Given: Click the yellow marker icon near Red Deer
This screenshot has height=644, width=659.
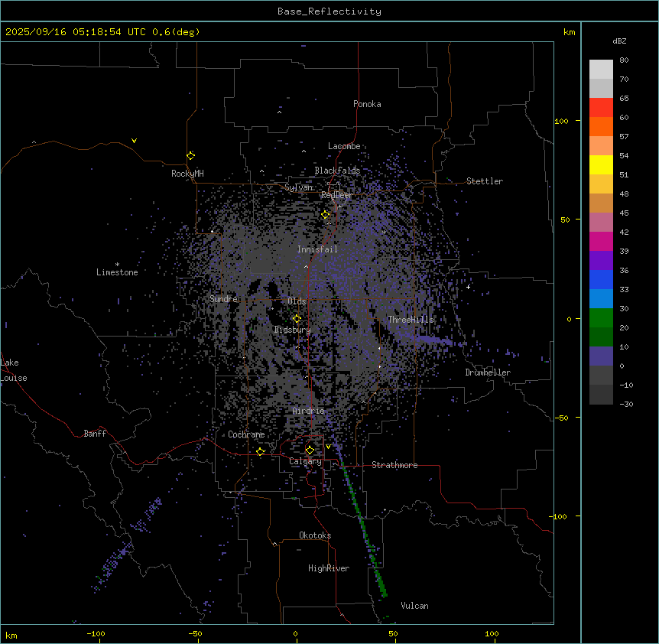Looking at the screenshot, I should (326, 215).
